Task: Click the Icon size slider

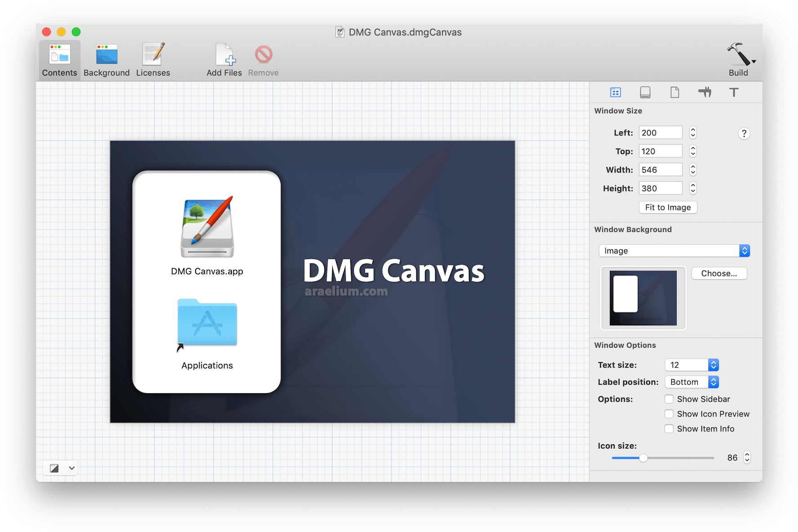Action: (x=663, y=458)
